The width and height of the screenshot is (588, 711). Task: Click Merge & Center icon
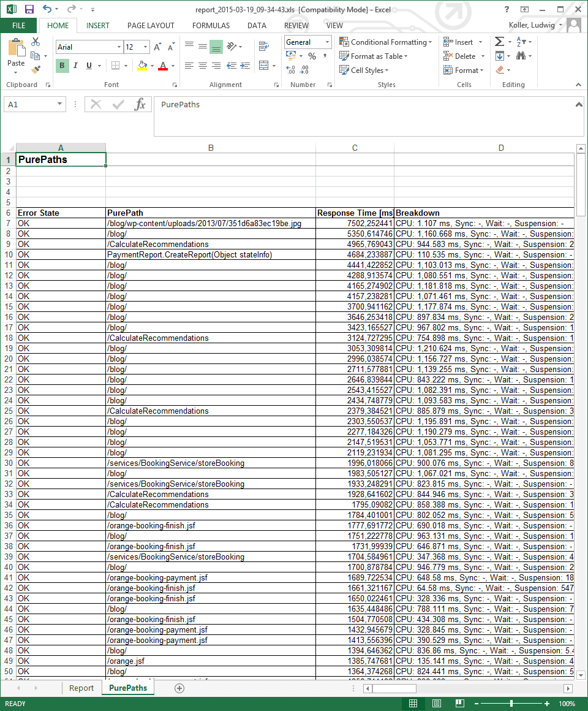click(x=263, y=66)
